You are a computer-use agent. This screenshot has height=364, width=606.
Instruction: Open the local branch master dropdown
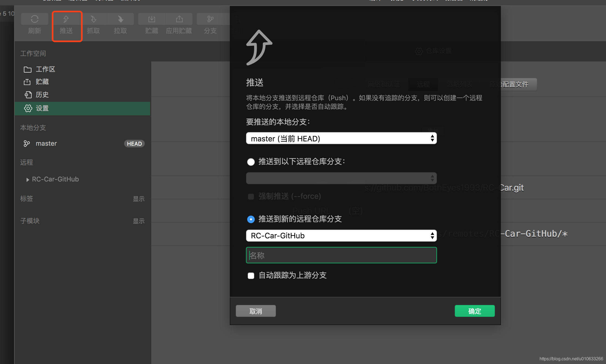pos(341,138)
